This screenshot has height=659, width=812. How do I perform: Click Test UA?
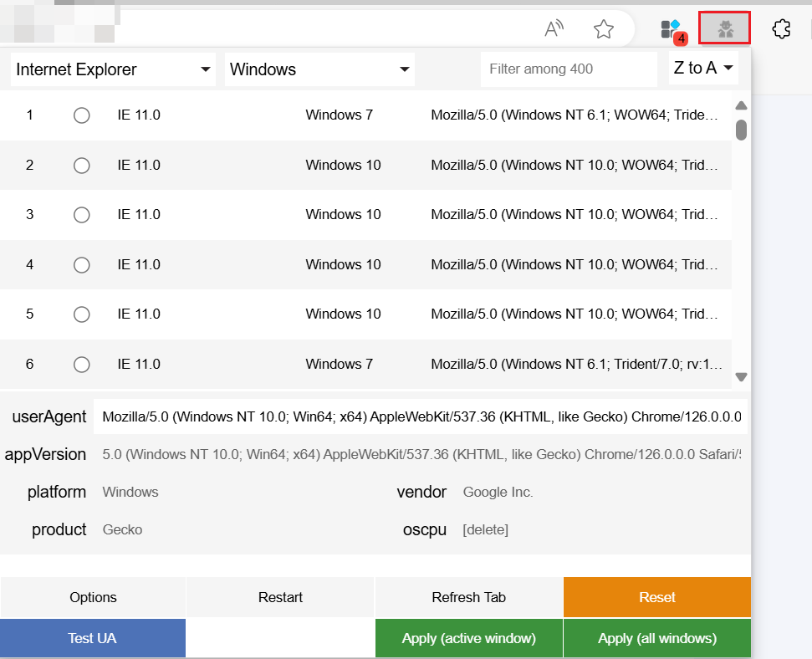pos(92,638)
